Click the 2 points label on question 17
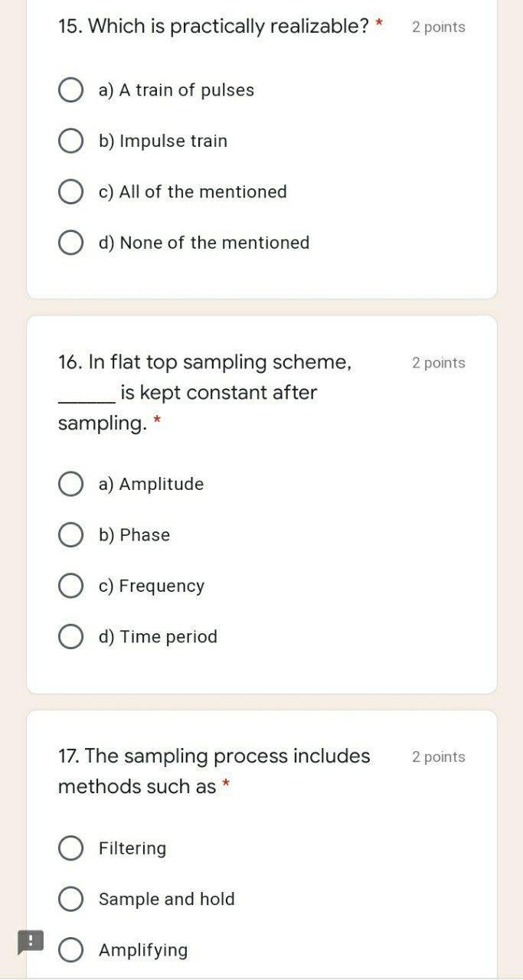Image resolution: width=523 pixels, height=980 pixels. [x=438, y=756]
